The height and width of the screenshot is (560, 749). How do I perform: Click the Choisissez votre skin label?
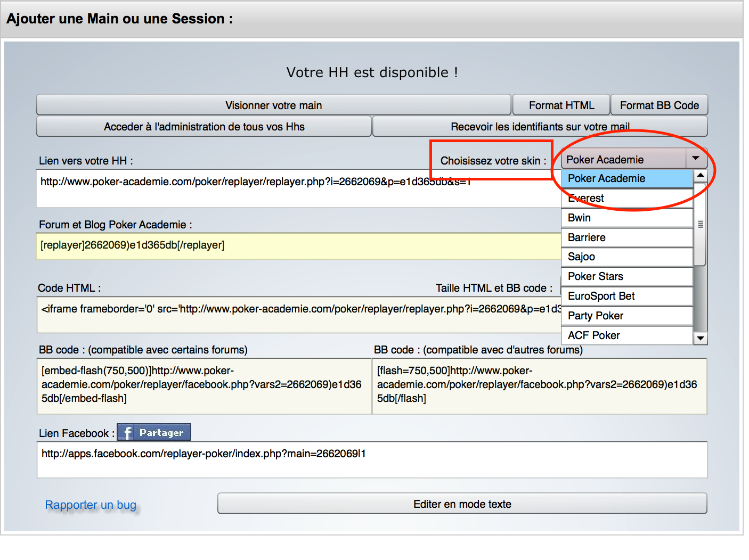[493, 161]
